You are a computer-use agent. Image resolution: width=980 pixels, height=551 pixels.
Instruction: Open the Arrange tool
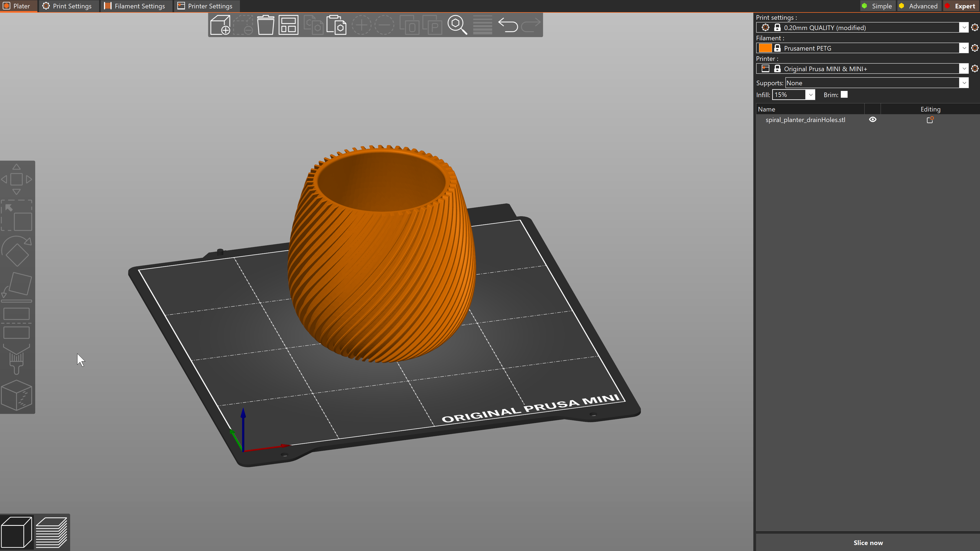[288, 25]
